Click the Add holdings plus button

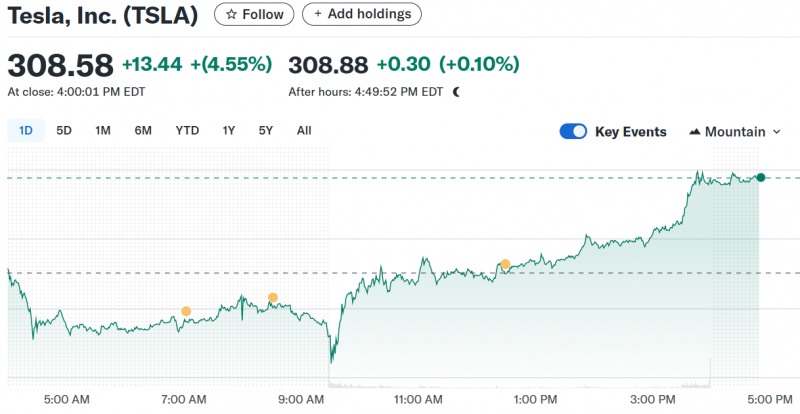coord(362,14)
